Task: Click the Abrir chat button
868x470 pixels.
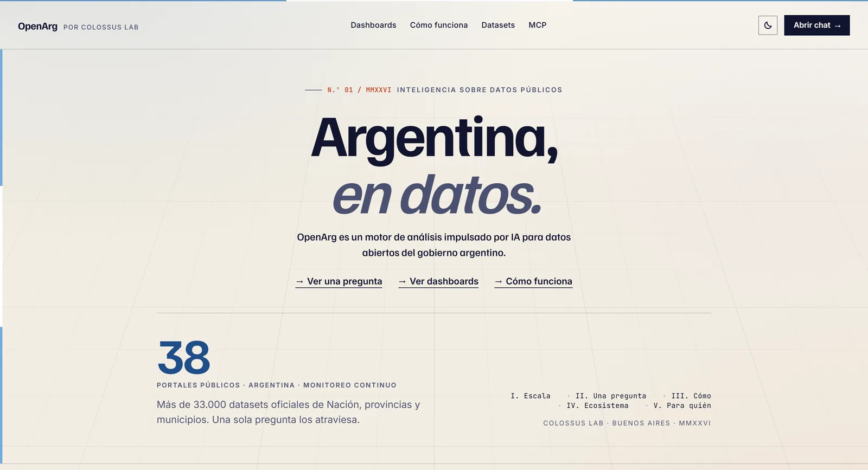Action: click(817, 25)
